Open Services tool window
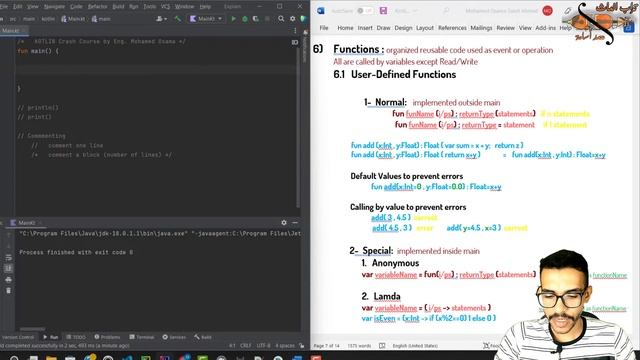 tap(174, 337)
